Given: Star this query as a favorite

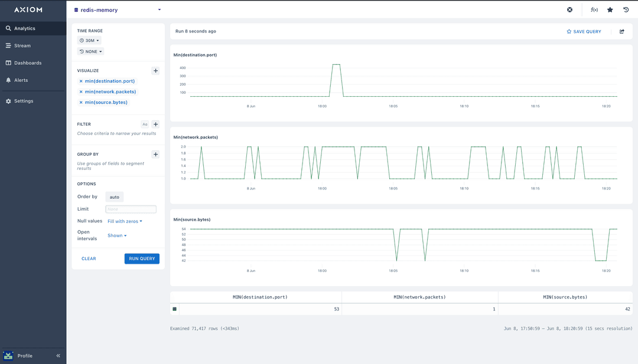Looking at the screenshot, I should (610, 9).
